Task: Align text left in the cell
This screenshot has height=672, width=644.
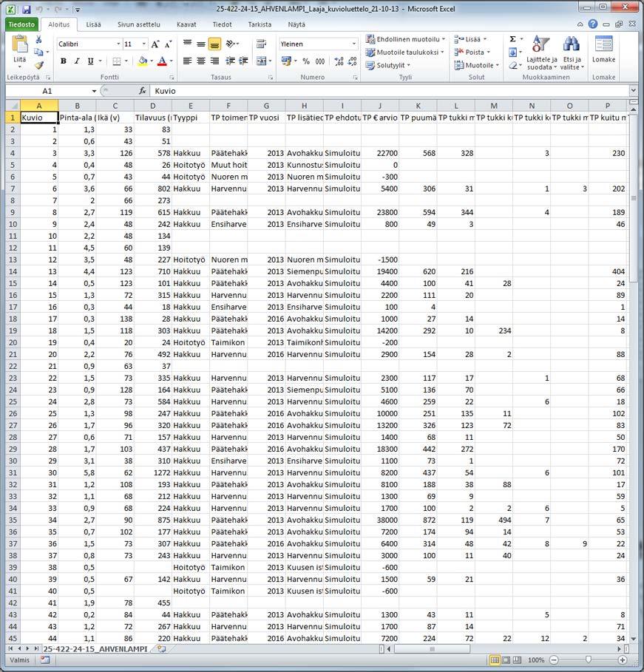Action: click(187, 61)
